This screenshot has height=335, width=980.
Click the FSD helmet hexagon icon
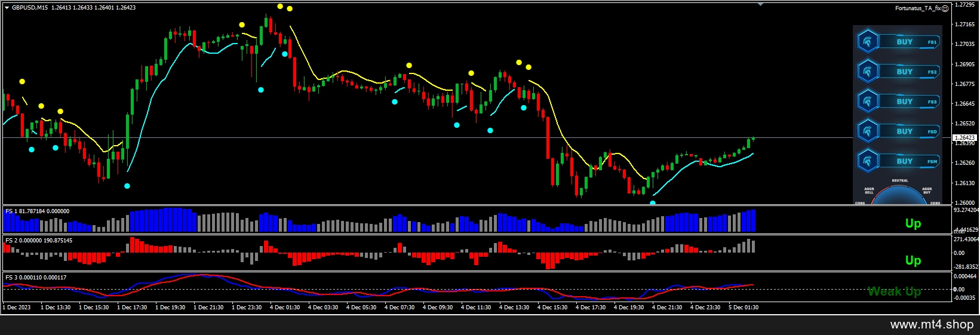click(868, 131)
